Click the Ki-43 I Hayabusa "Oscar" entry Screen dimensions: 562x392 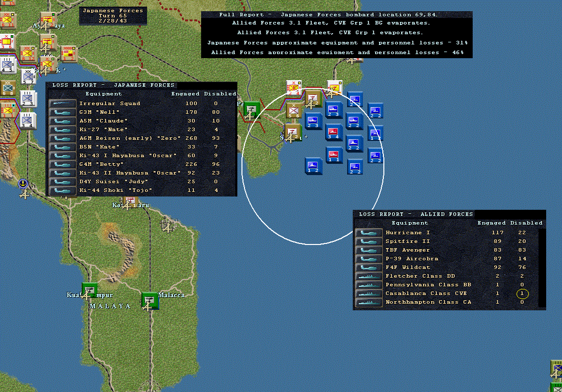128,156
